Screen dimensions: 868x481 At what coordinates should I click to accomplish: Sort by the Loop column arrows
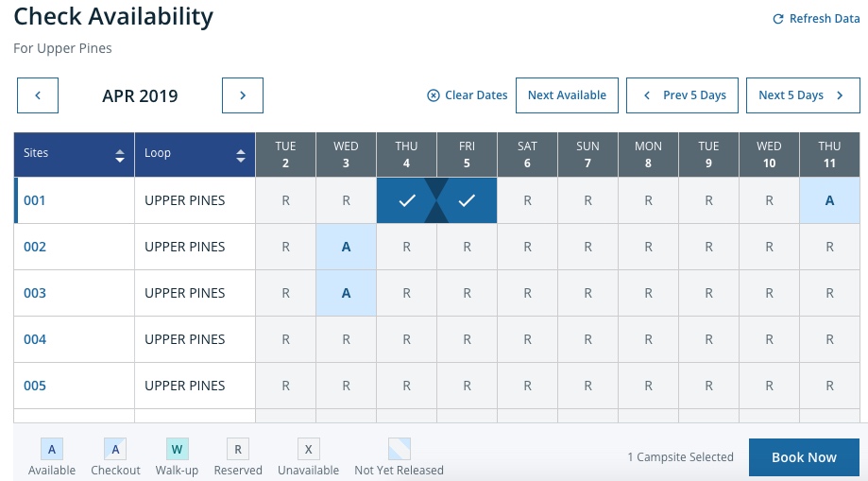240,155
